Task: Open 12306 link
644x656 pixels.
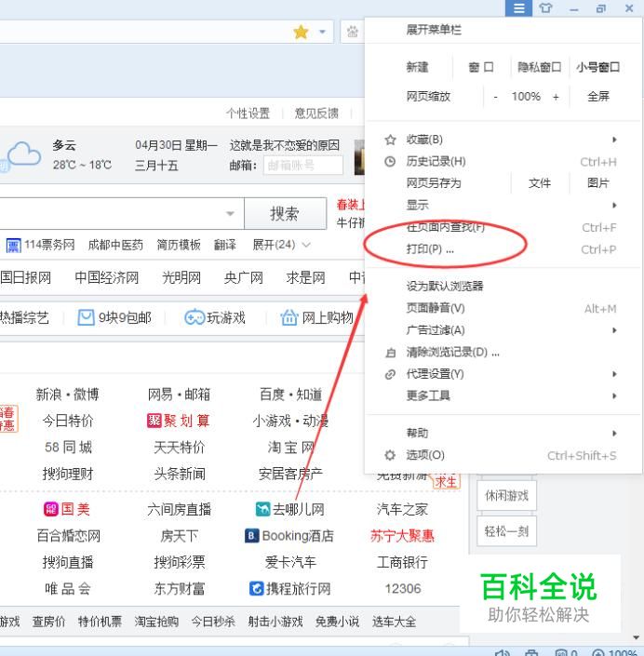Action: [403, 589]
